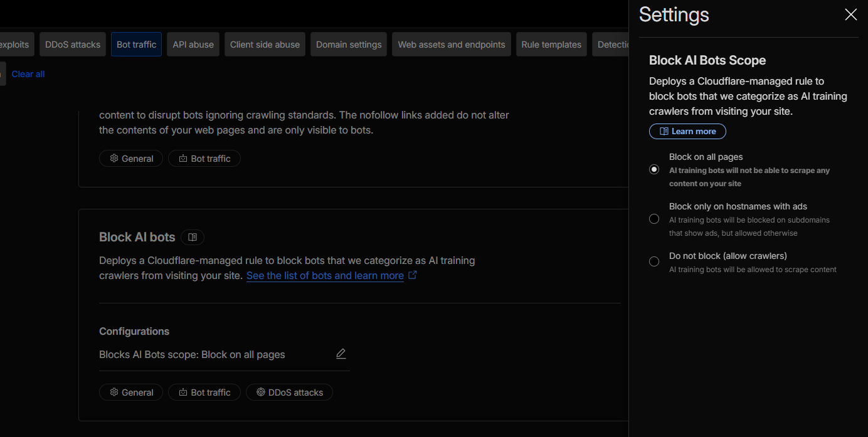Choose Block only on hostnames with ads
The width and height of the screenshot is (868, 437).
(x=654, y=219)
